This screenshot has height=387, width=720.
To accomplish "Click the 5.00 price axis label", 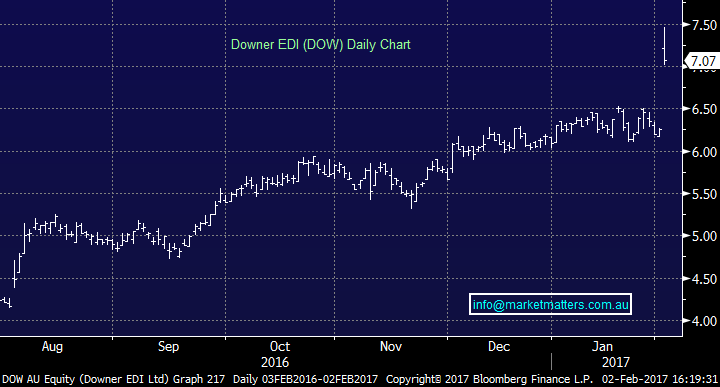I will coord(704,236).
